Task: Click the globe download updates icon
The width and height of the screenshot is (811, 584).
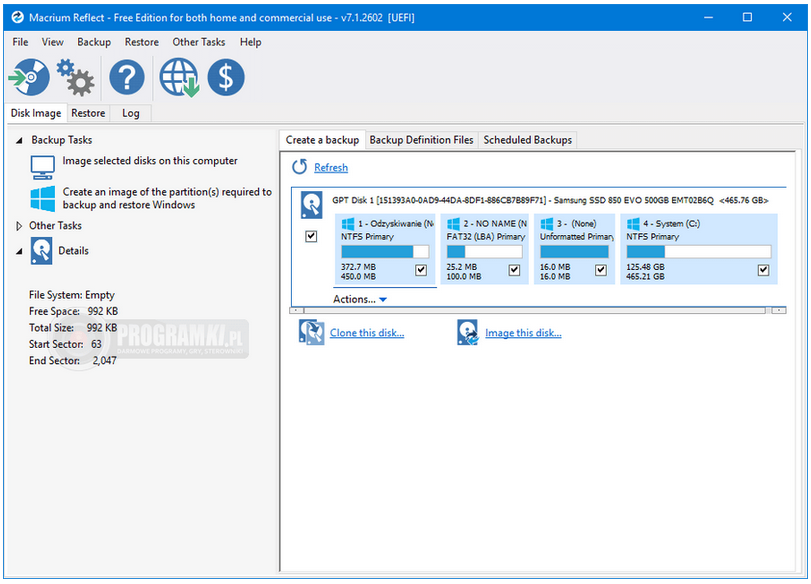Action: click(x=179, y=78)
